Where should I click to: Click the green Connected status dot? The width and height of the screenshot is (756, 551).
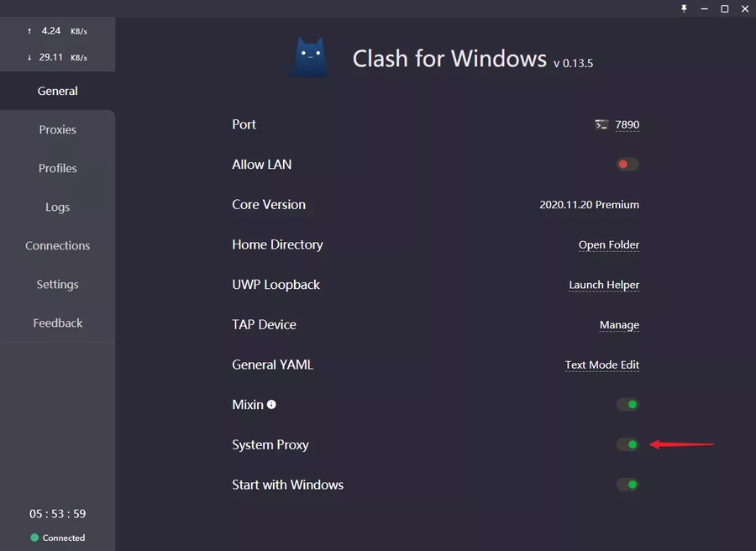(34, 538)
